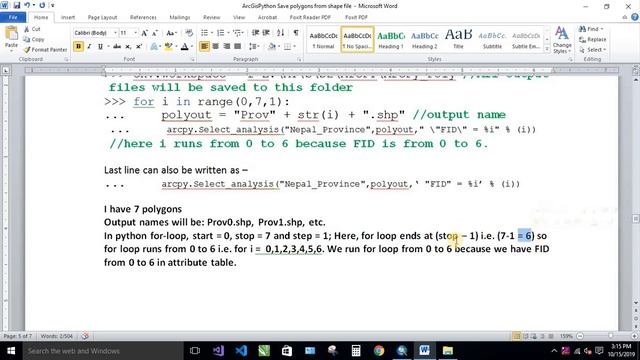Click the Save icon in quick access
The image size is (640, 360).
pos(17,6)
